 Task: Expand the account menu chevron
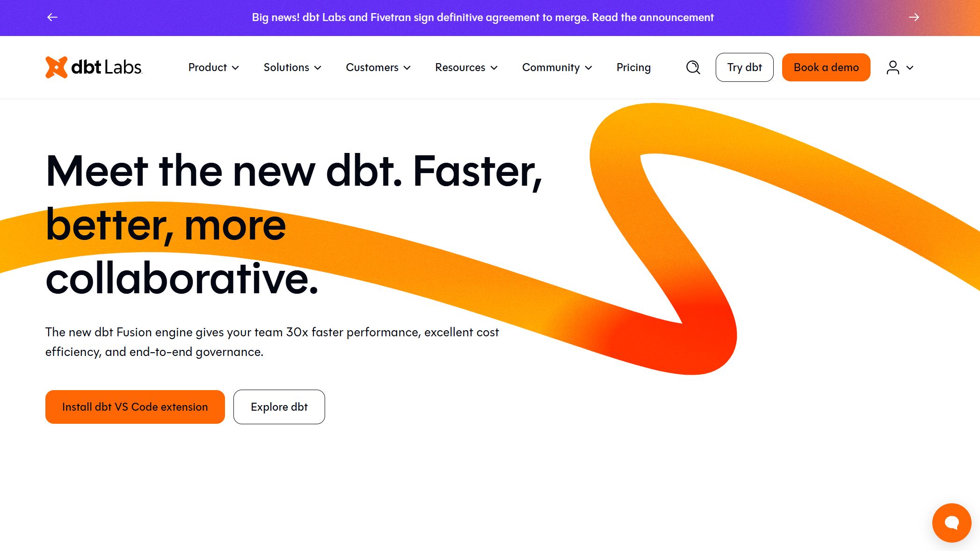pos(910,68)
